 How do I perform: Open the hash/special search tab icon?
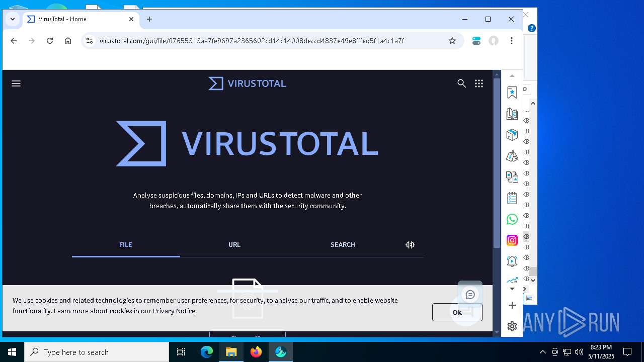(x=410, y=245)
